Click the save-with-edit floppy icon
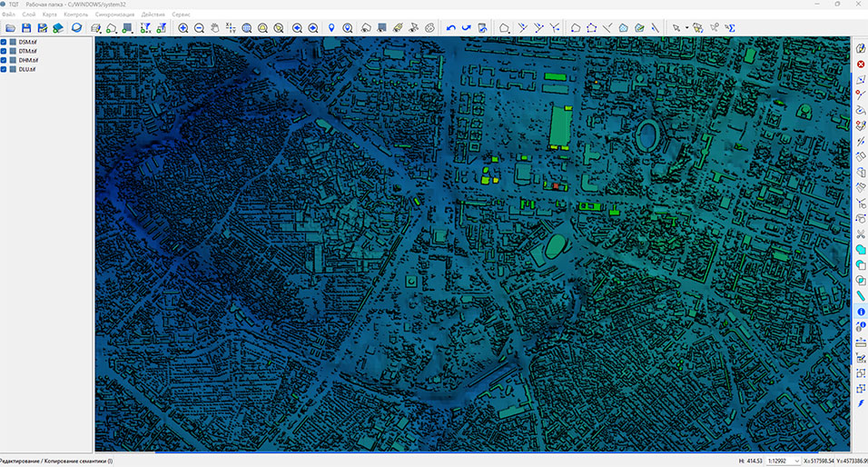868x467 pixels. click(x=42, y=27)
